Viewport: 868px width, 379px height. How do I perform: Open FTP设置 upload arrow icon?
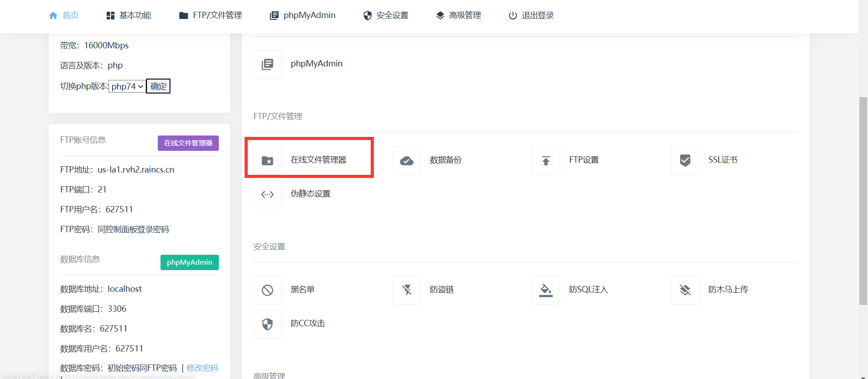tap(546, 160)
